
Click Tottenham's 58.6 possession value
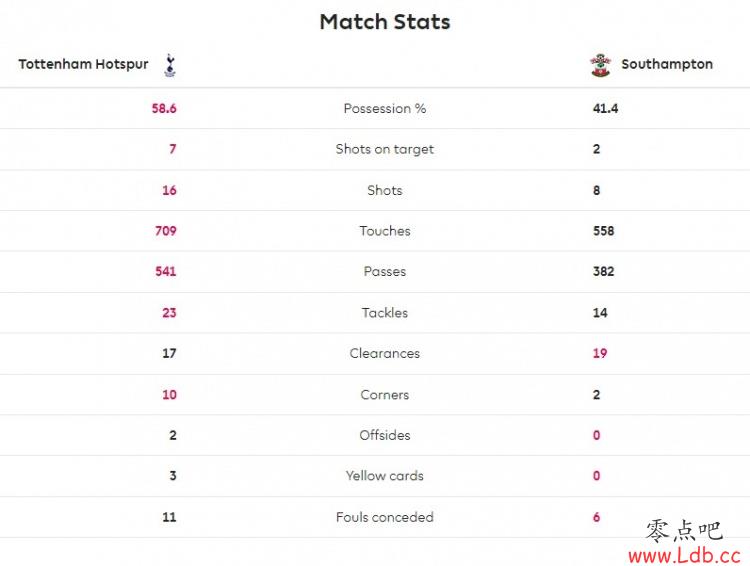coord(164,109)
